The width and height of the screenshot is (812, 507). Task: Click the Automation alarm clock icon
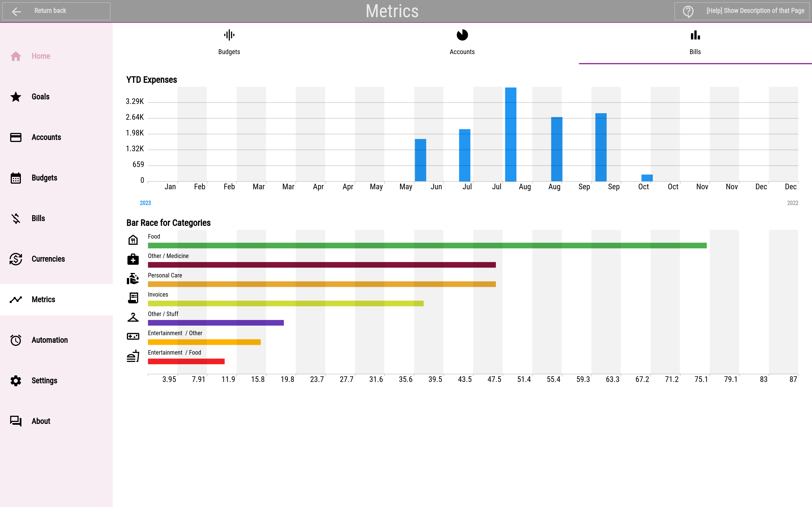tap(16, 340)
